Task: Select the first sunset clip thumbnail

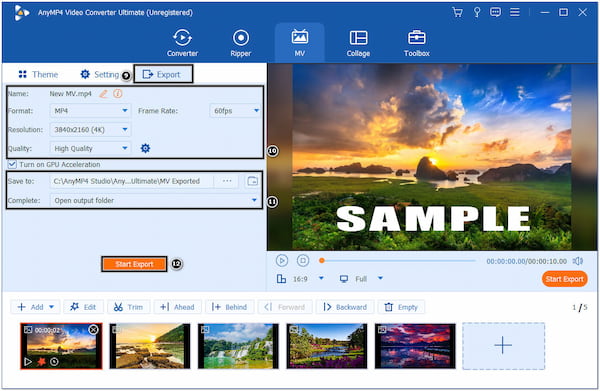Action: (61, 346)
